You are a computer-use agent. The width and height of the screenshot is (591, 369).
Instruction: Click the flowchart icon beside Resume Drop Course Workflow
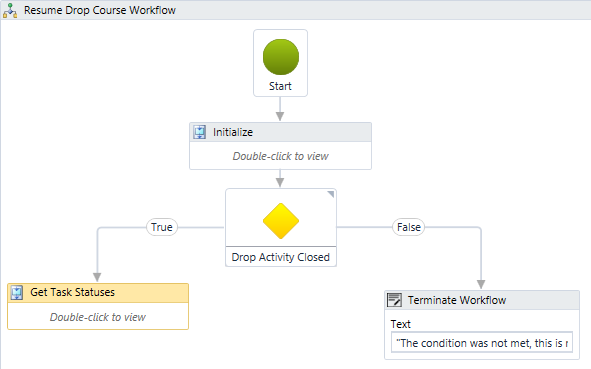[x=10, y=10]
